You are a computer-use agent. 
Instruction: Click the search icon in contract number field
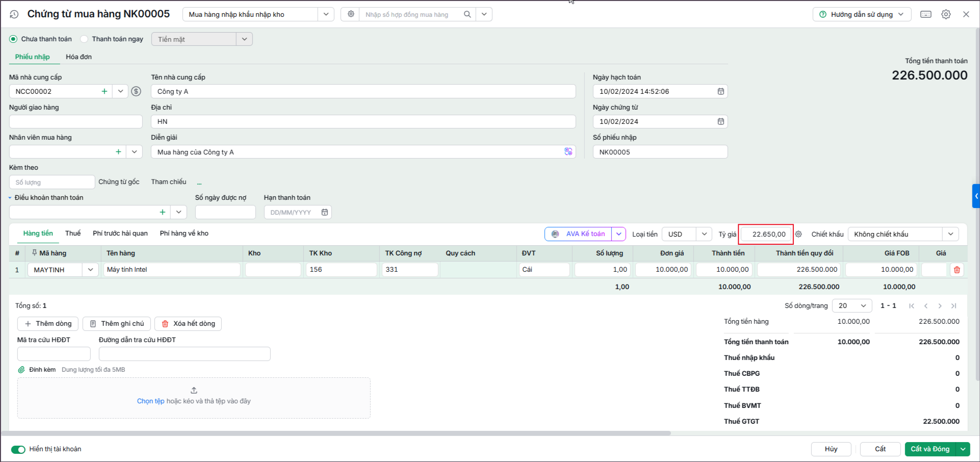pyautogui.click(x=467, y=14)
